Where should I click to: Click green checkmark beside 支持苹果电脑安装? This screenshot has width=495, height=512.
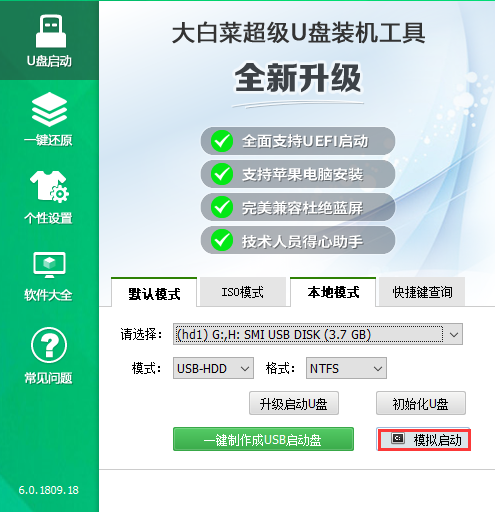(222, 174)
